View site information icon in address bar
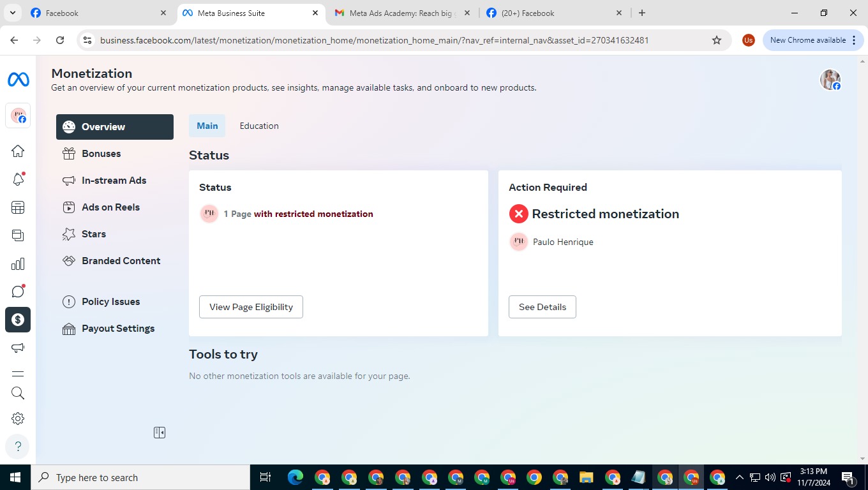The height and width of the screenshot is (490, 868). [x=87, y=40]
